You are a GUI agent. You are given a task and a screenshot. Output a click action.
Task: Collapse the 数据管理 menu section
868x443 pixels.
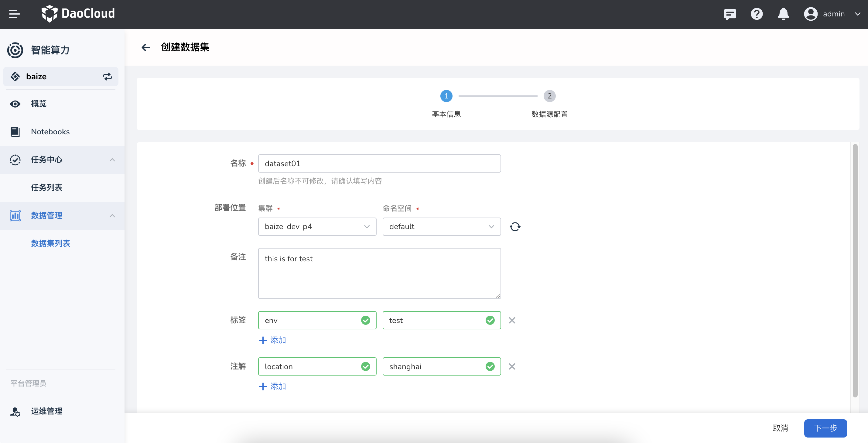tap(112, 215)
